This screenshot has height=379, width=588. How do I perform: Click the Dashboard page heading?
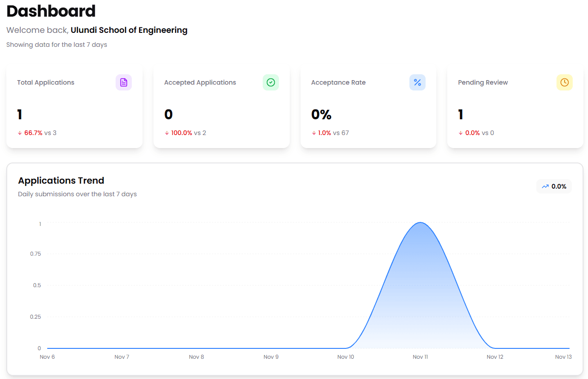(51, 11)
